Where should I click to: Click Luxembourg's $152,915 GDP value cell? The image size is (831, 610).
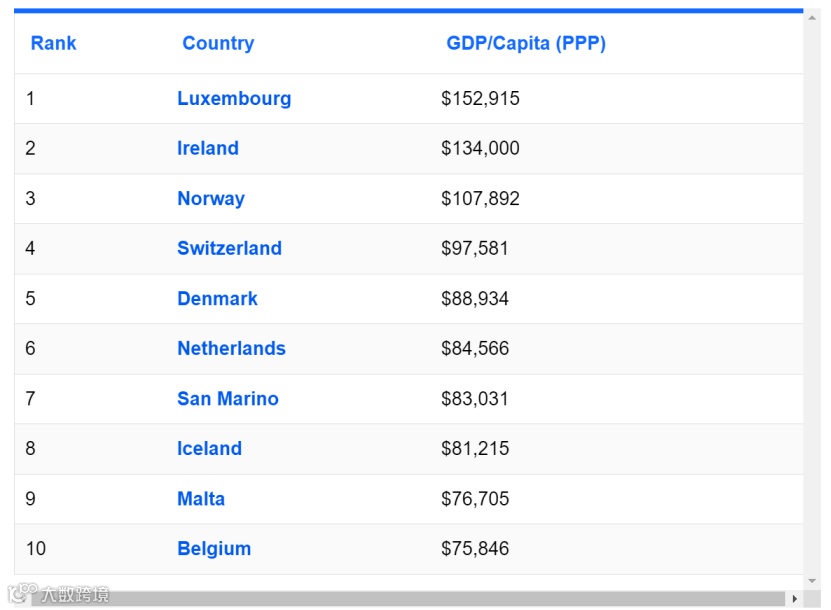point(480,98)
